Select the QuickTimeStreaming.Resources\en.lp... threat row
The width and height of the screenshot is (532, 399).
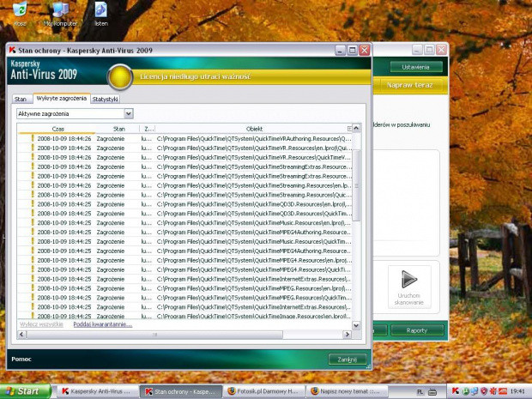point(184,185)
